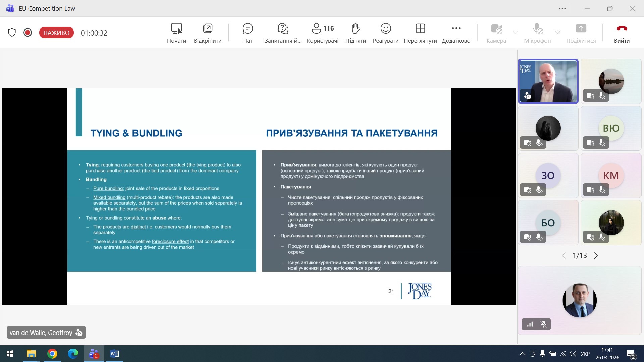Click the red recording indicator

pos(28,33)
